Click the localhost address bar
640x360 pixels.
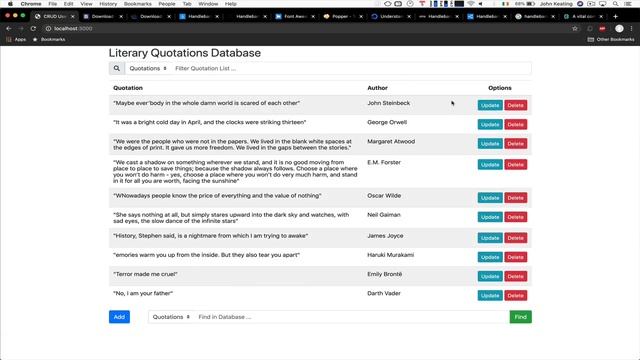point(306,29)
